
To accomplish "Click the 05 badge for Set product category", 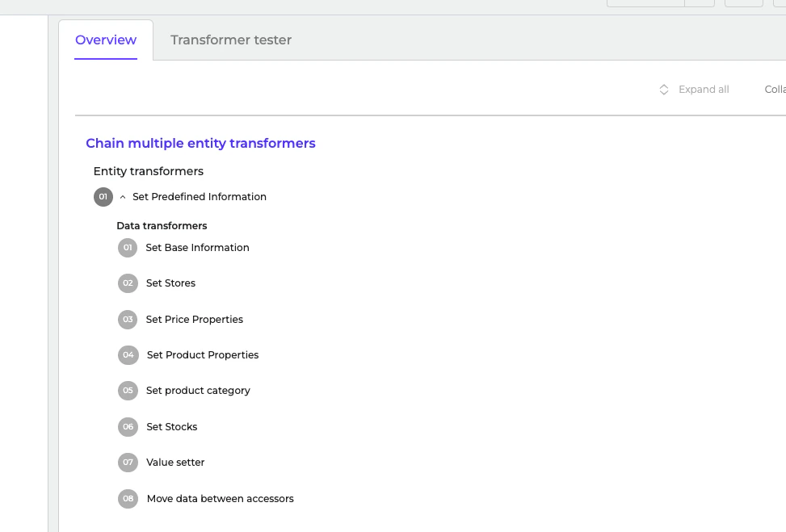I will [128, 391].
